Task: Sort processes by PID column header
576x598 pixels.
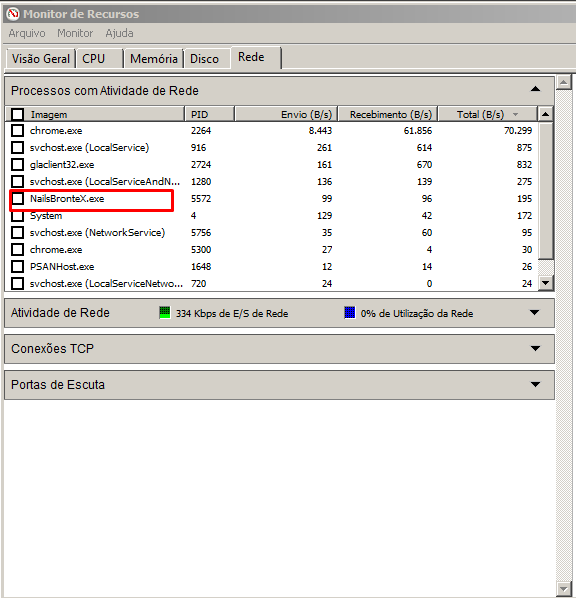Action: point(209,114)
